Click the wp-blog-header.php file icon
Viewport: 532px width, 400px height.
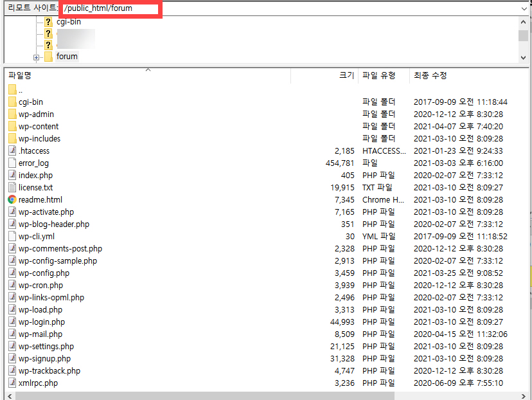coord(12,224)
